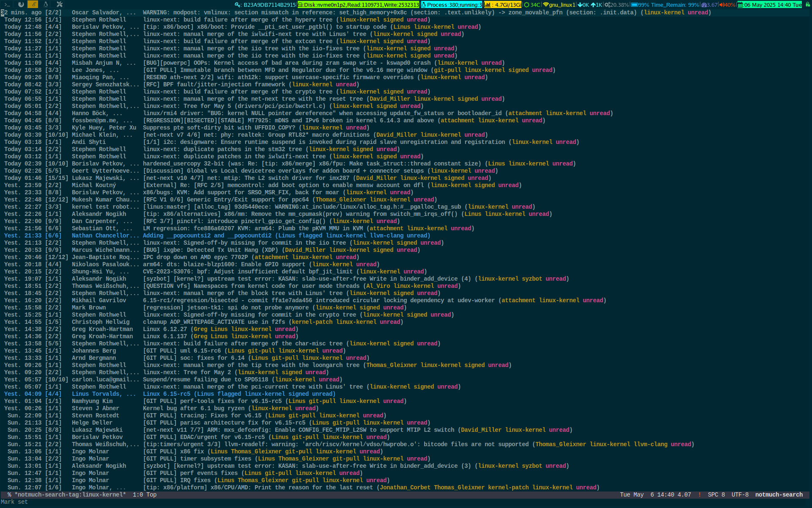Click the disk drive icon in status bar
The width and height of the screenshot is (812, 508).
point(301,5)
